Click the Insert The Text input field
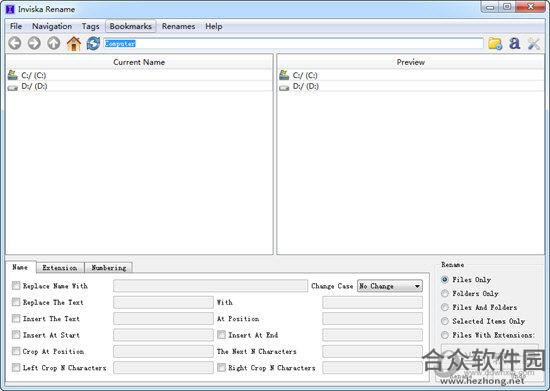 [163, 318]
